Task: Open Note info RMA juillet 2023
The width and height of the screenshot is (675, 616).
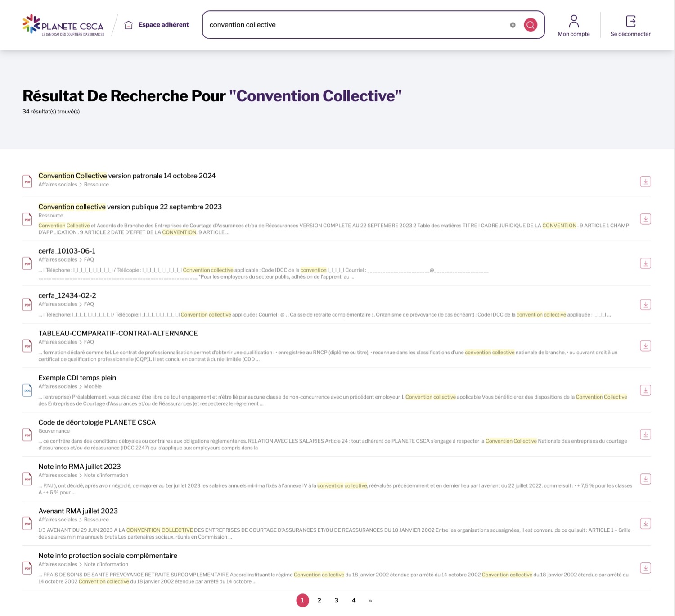Action: point(80,467)
